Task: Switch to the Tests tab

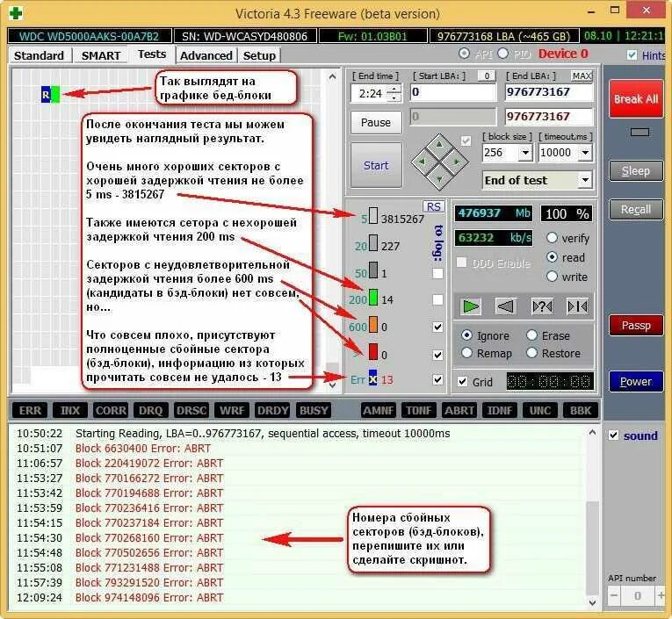Action: tap(152, 54)
